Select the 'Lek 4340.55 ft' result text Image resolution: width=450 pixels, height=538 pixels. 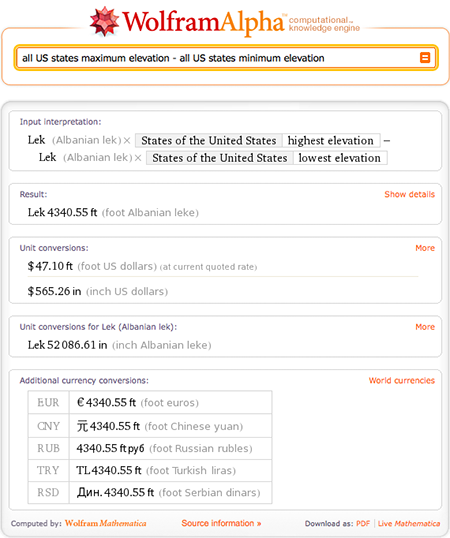[62, 212]
